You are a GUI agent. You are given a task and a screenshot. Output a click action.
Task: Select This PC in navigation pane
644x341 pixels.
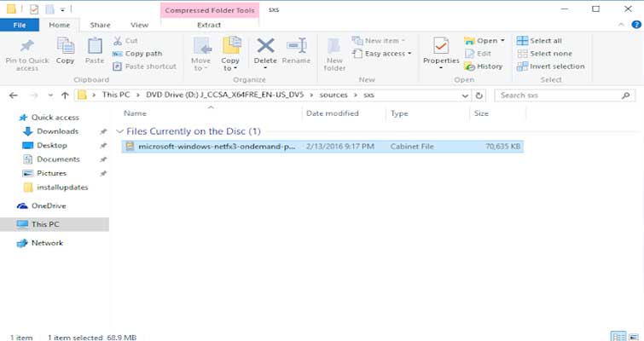coord(55,224)
